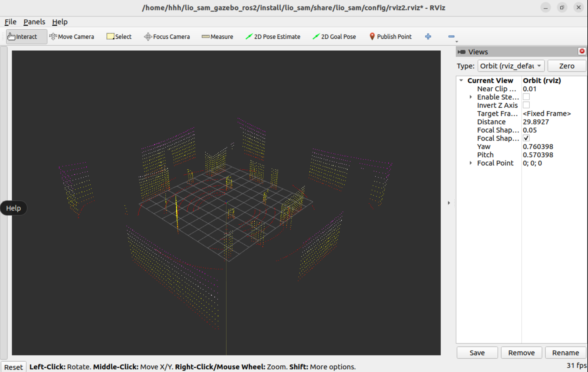Activate 2D Pose Estimate tool
The width and height of the screenshot is (588, 372).
(273, 37)
